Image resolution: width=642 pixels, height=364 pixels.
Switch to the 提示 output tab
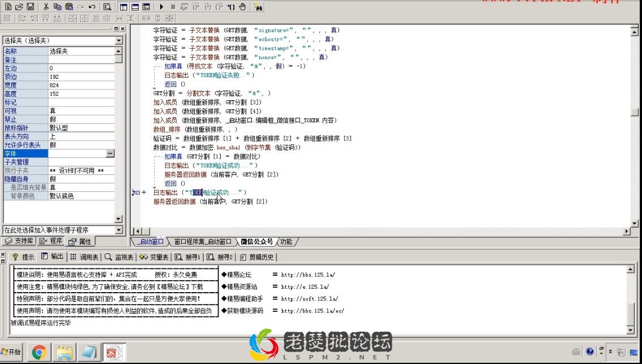click(x=23, y=257)
